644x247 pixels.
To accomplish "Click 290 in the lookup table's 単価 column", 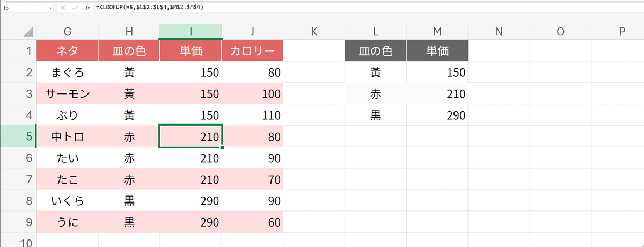I will 437,115.
